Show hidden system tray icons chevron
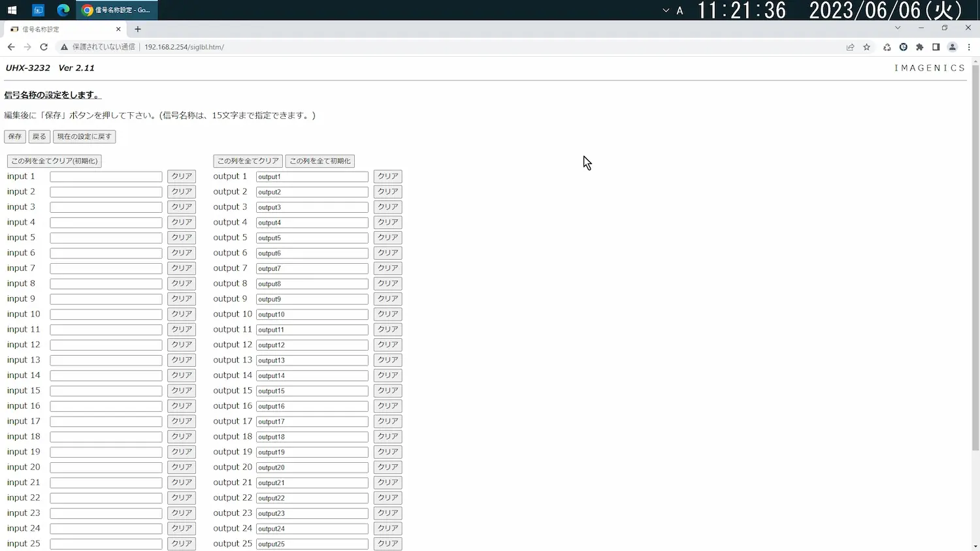This screenshot has width=980, height=551. pyautogui.click(x=666, y=10)
